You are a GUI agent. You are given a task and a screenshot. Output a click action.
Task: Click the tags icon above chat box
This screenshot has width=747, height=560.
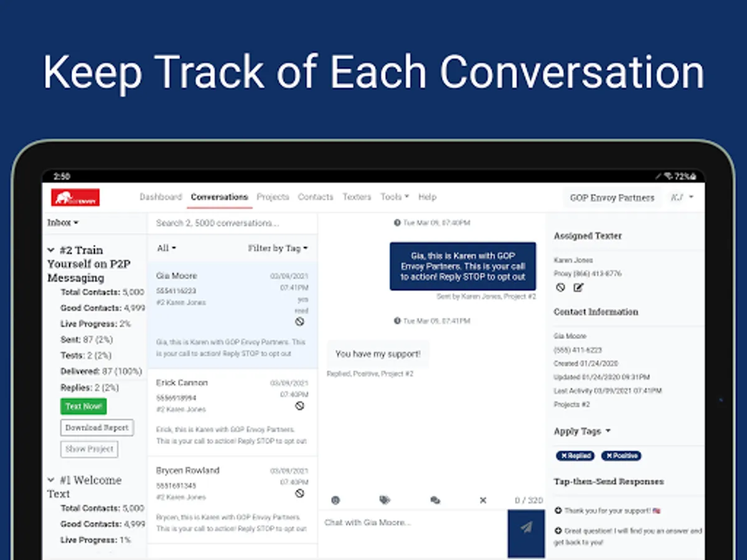point(385,500)
